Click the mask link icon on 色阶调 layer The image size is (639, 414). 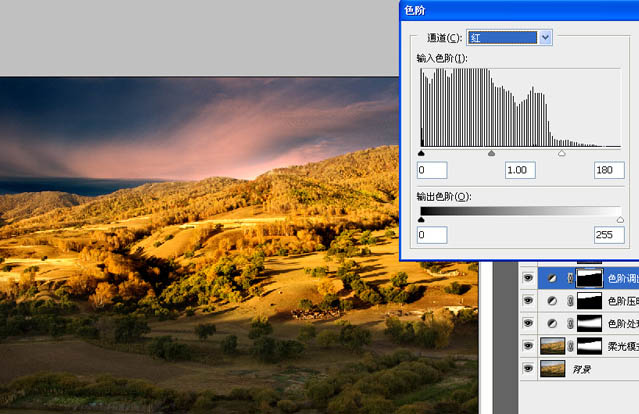[570, 277]
